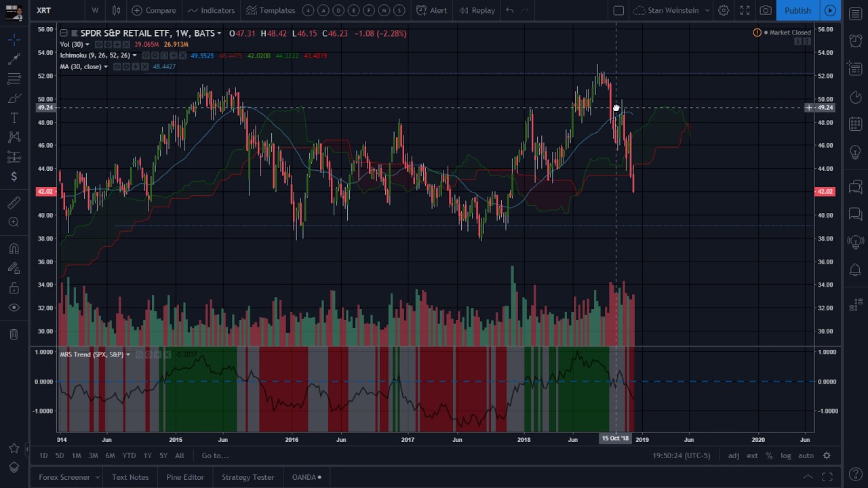Activate the zoom-in magnifier tool

pyautogui.click(x=14, y=222)
